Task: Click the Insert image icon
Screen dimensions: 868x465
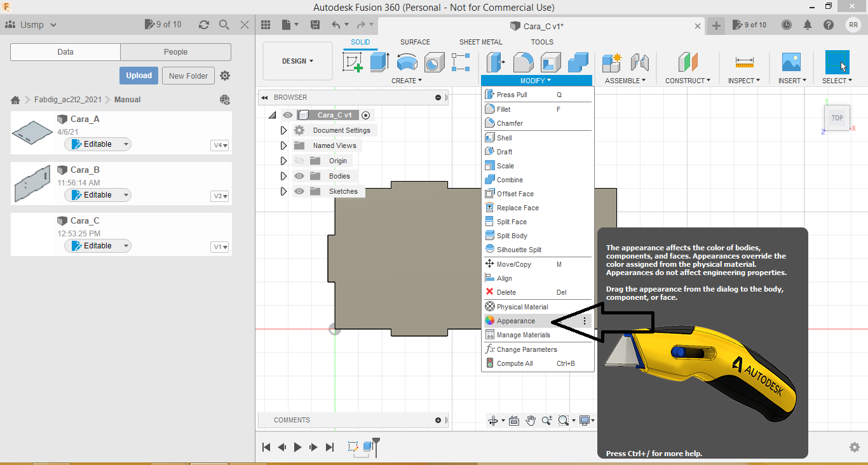Action: point(791,62)
